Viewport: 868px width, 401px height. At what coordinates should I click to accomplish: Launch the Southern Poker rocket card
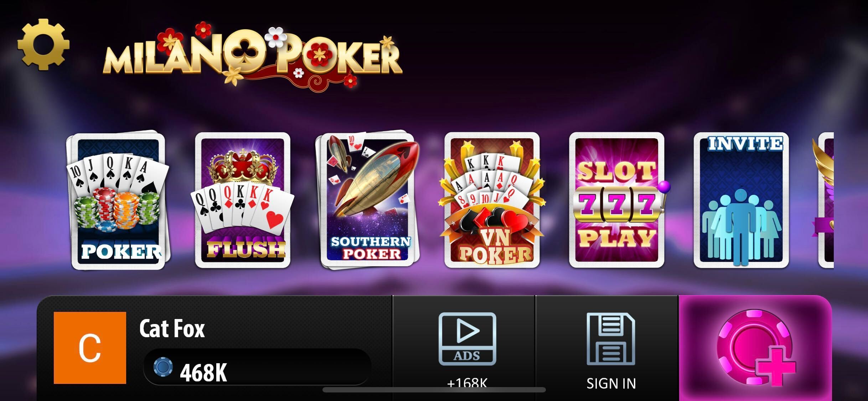click(368, 200)
